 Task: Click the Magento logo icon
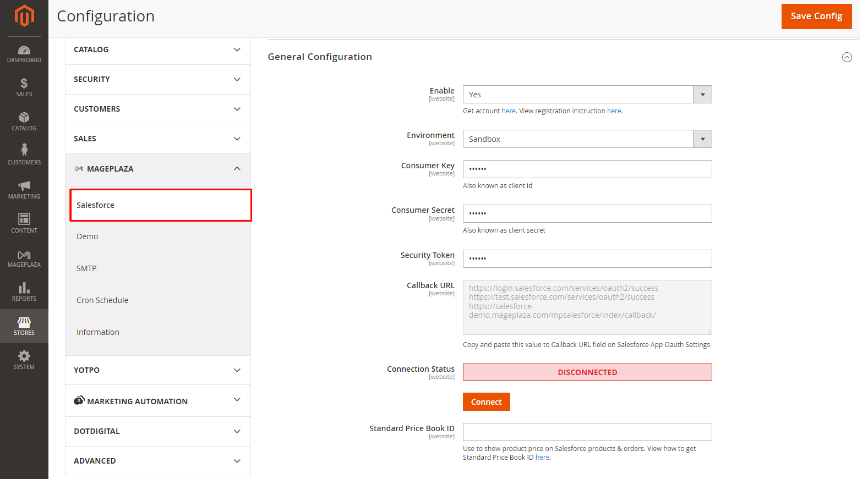24,16
